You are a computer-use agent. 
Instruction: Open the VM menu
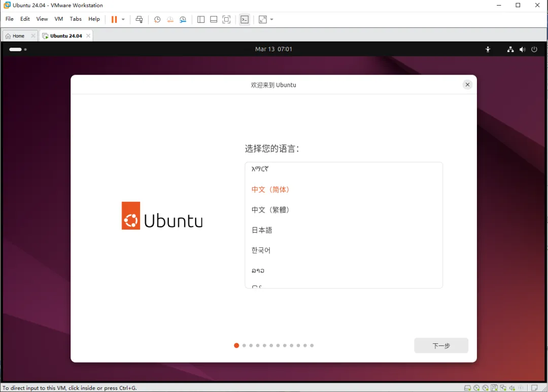click(x=59, y=19)
